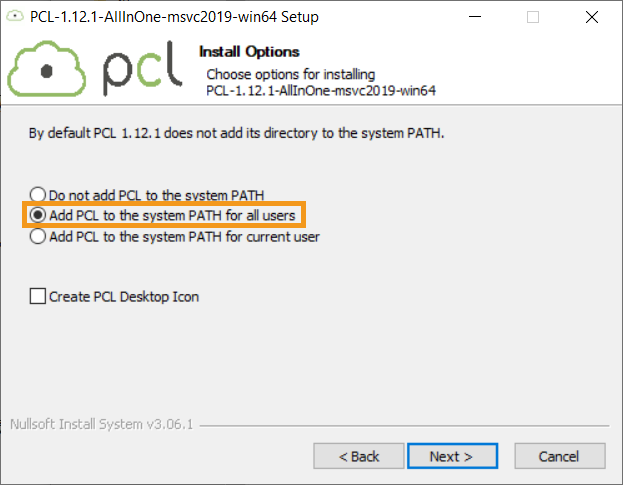Screen dimensions: 623x485
Task: Go back with the Back button
Action: coord(359,456)
